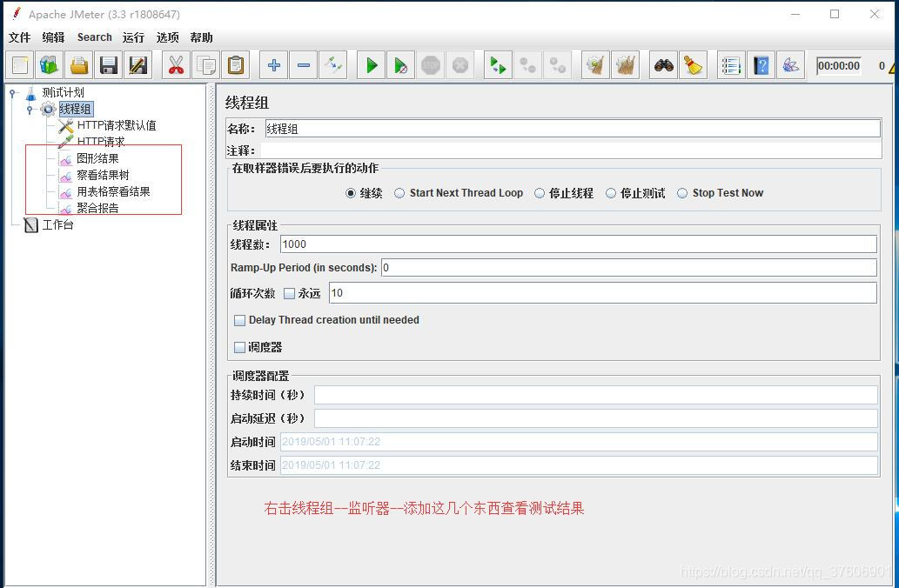This screenshot has height=588, width=899.
Task: Start the test with green play icon
Action: 371,65
